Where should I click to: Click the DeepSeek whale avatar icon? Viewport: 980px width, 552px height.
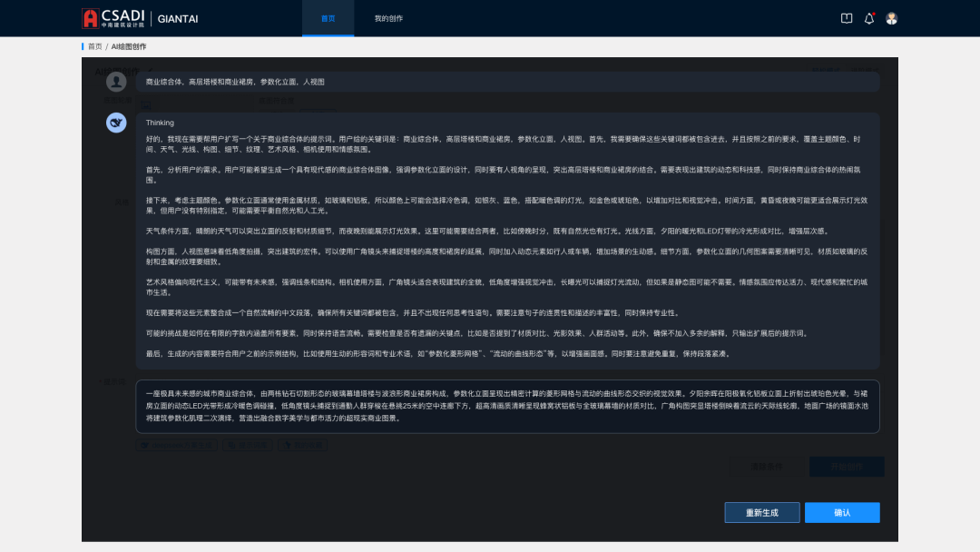click(116, 123)
